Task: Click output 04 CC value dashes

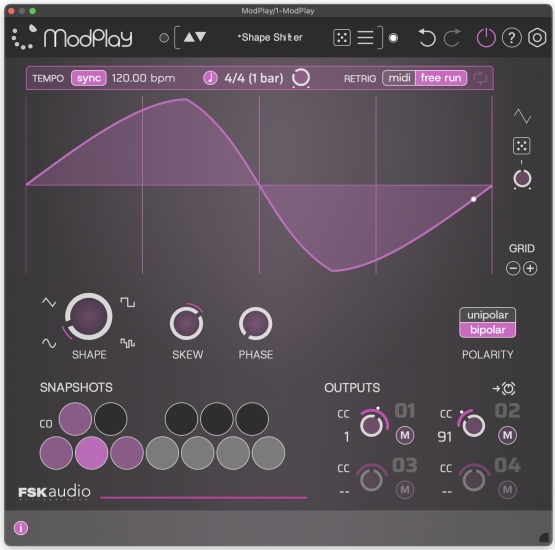Action: 447,492
